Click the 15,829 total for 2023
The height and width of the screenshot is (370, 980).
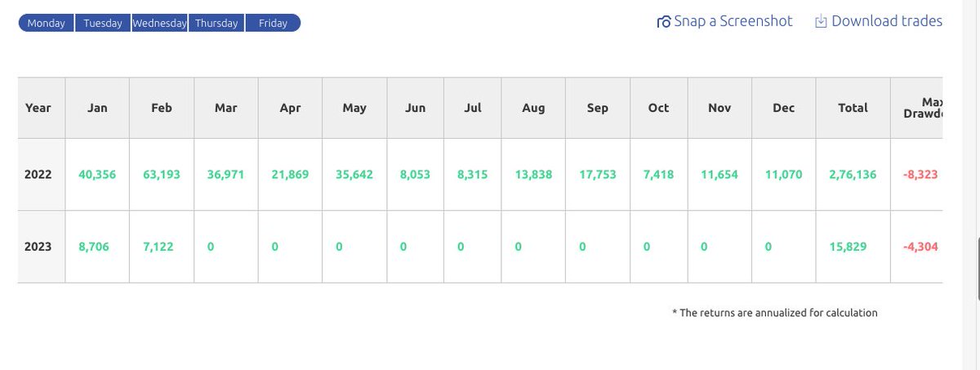[x=847, y=247]
